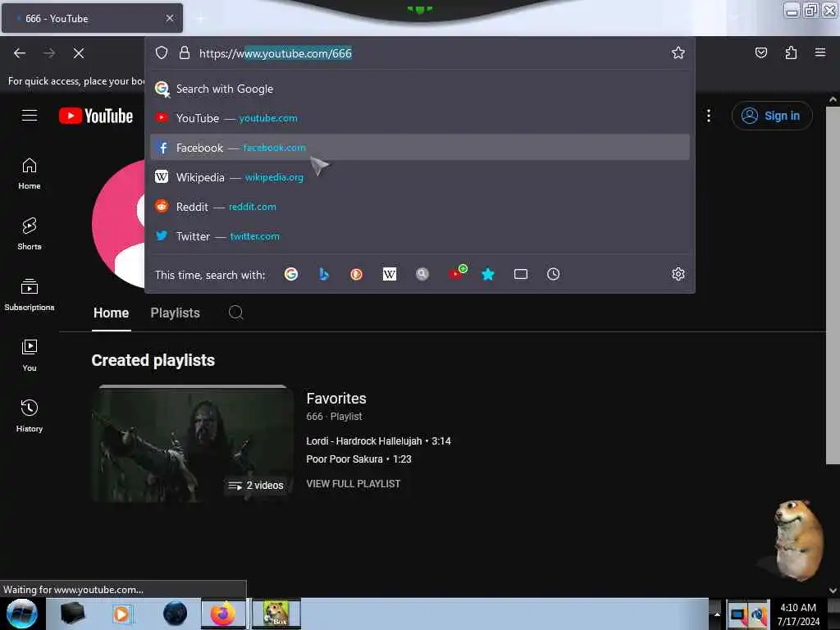Open the Firefox application menu
The width and height of the screenshot is (840, 630).
pyautogui.click(x=820, y=52)
